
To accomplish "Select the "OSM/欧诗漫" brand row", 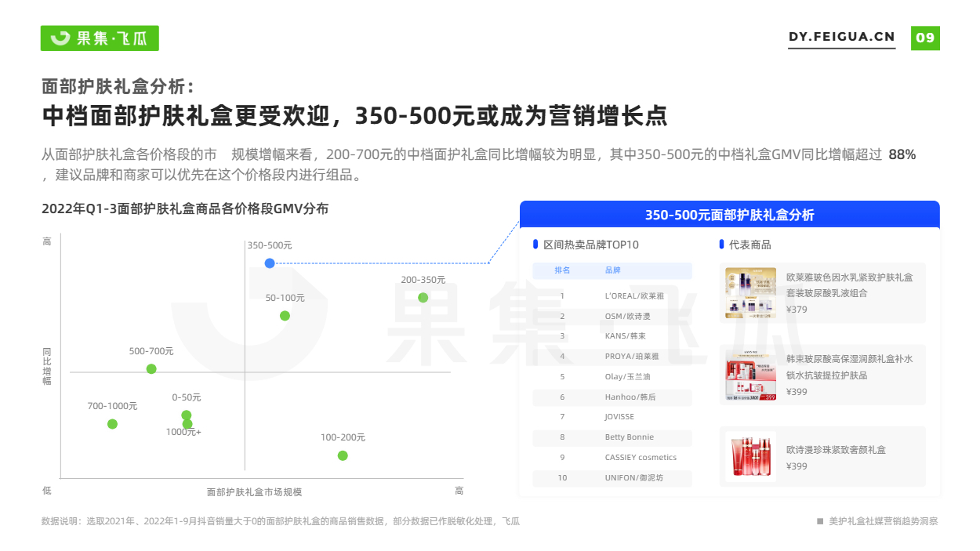I will (612, 316).
